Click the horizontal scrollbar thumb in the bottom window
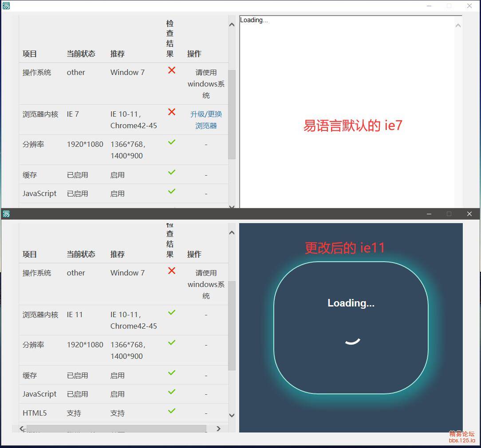 pyautogui.click(x=117, y=428)
